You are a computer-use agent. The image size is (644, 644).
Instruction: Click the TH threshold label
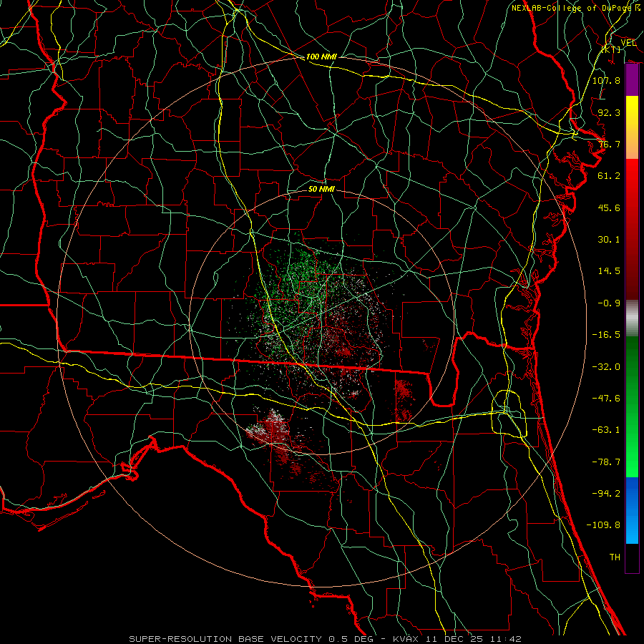tap(615, 557)
